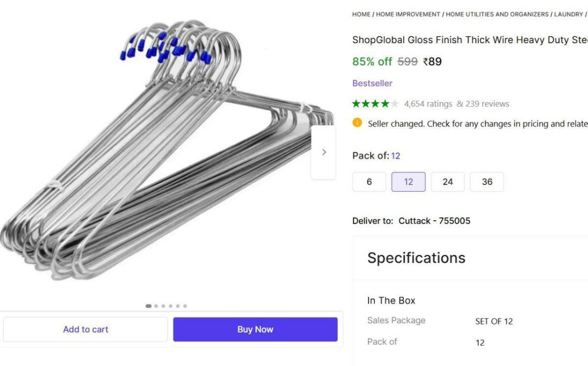588x366 pixels.
Task: Click the green star rating
Action: click(x=375, y=104)
